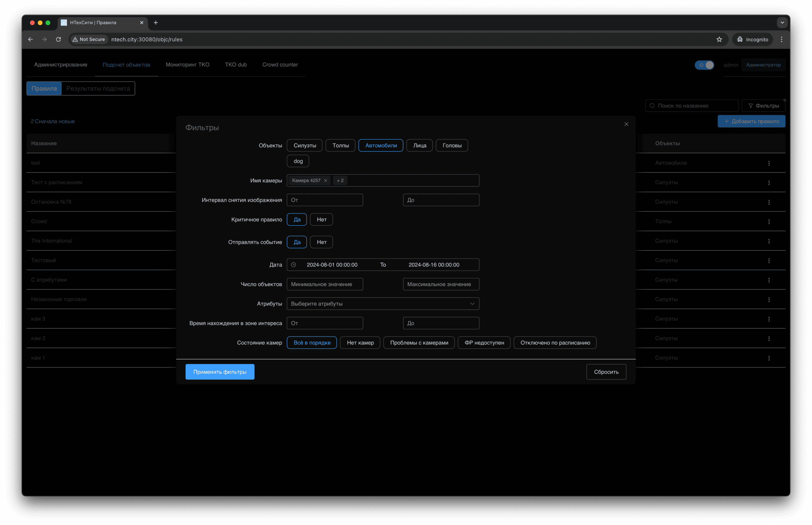The width and height of the screenshot is (812, 525).
Task: Expand the Атрибуты dropdown
Action: tap(383, 303)
